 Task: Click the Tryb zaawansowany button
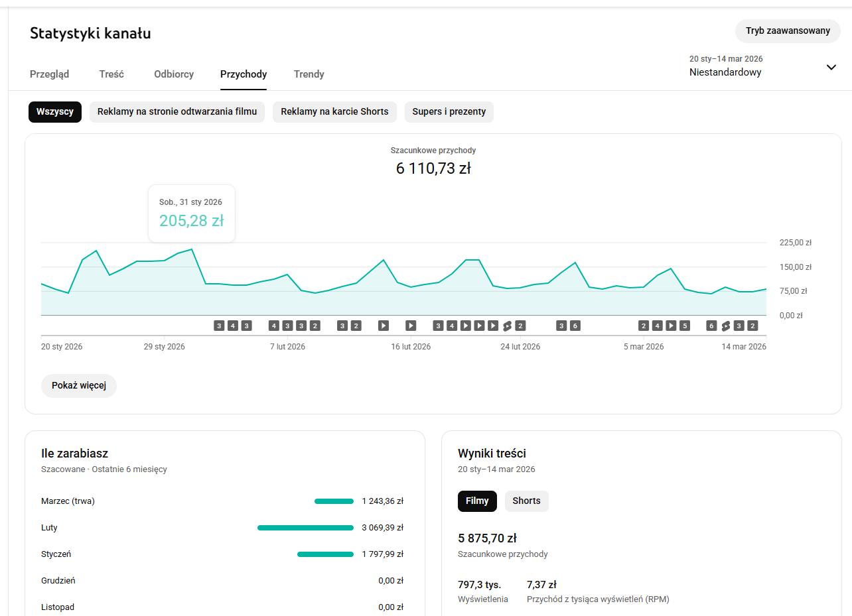(787, 31)
